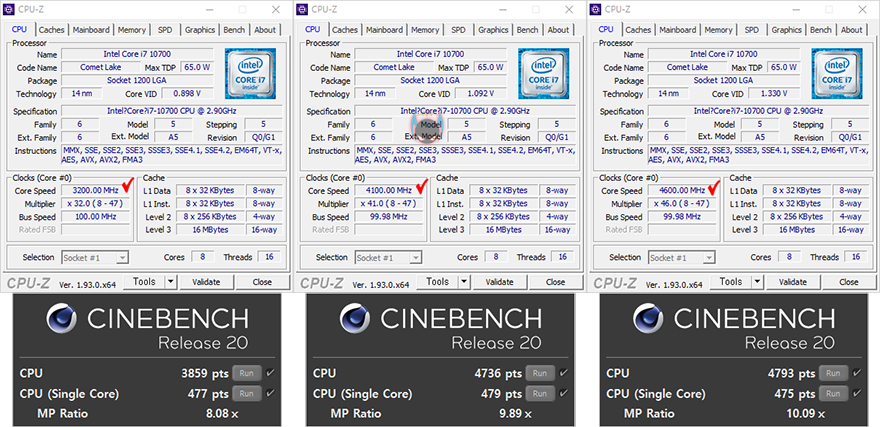Image resolution: width=880 pixels, height=427 pixels.
Task: Click MP Ratio value 8.08 x
Action: click(x=223, y=415)
